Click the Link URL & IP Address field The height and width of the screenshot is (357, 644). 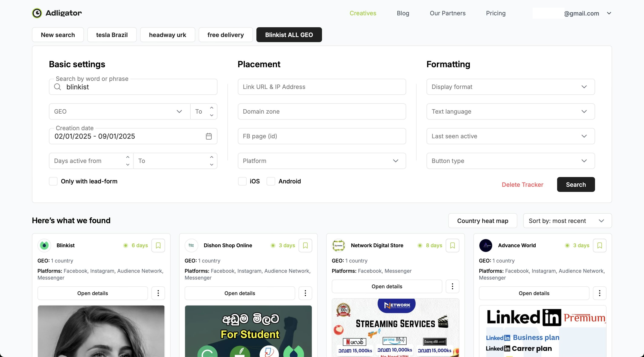322,87
